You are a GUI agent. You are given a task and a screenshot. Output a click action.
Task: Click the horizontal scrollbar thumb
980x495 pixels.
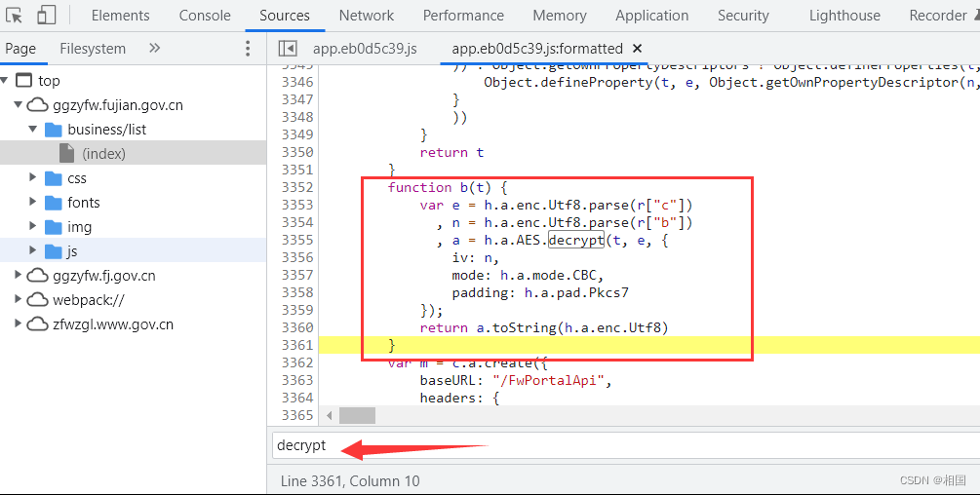(357, 416)
